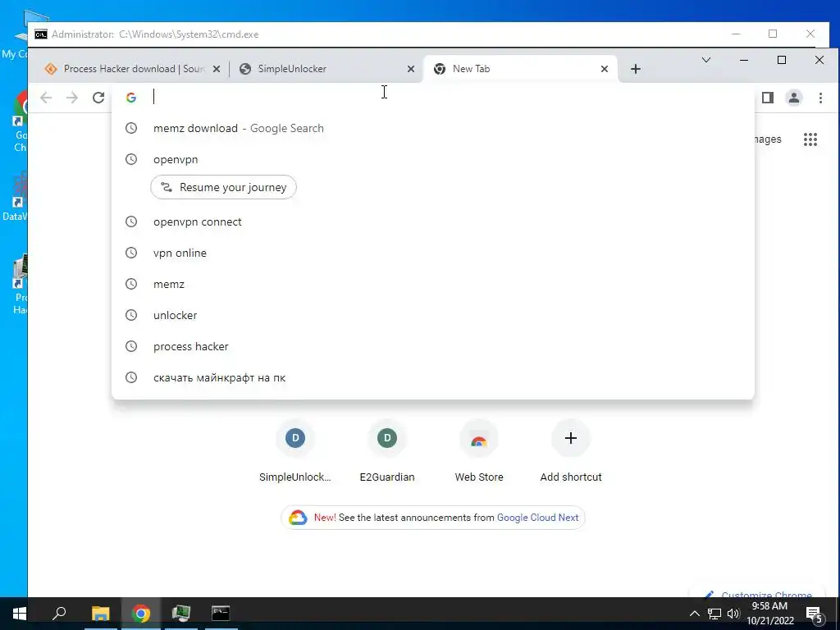Open Chrome's three-dot menu

820,98
